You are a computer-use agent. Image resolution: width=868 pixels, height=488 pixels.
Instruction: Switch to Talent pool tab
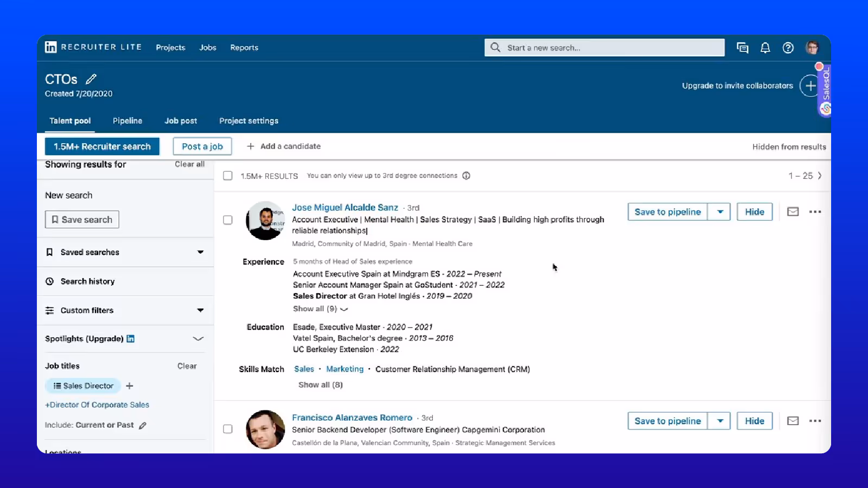pos(70,120)
